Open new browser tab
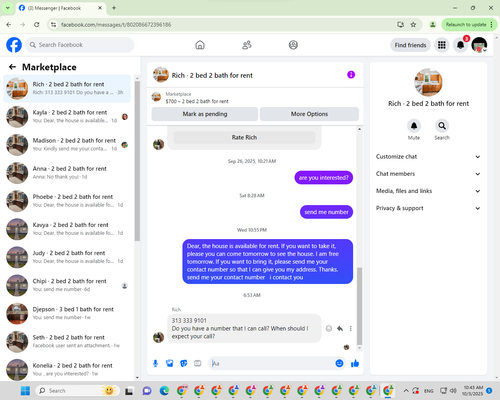 click(x=114, y=8)
